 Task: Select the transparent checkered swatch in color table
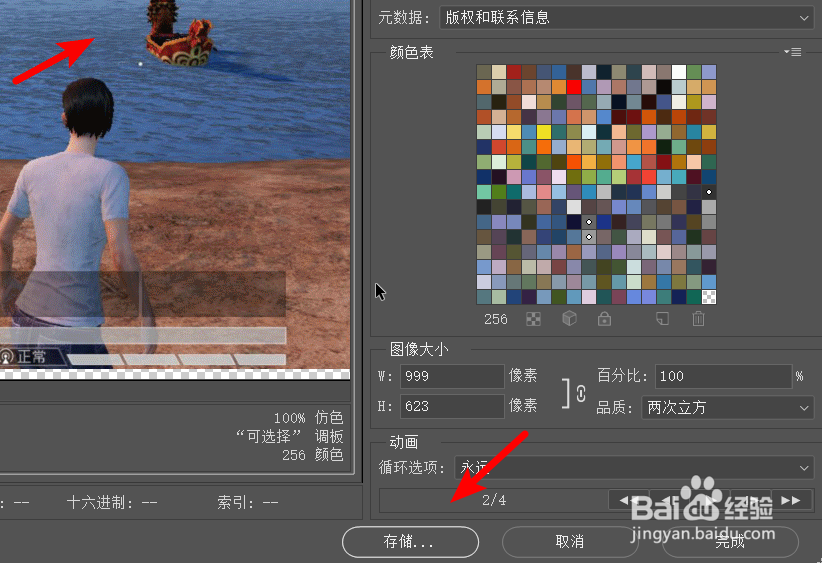click(709, 297)
